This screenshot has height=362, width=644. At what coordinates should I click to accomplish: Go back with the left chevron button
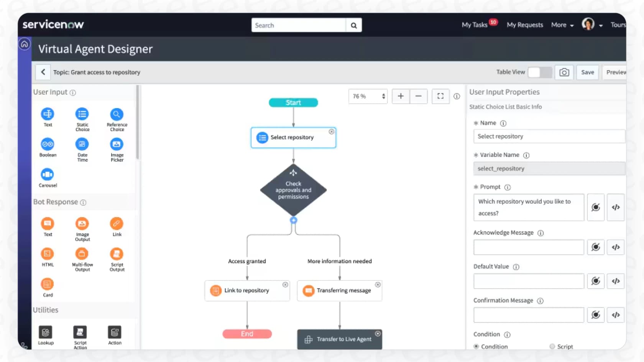[43, 72]
